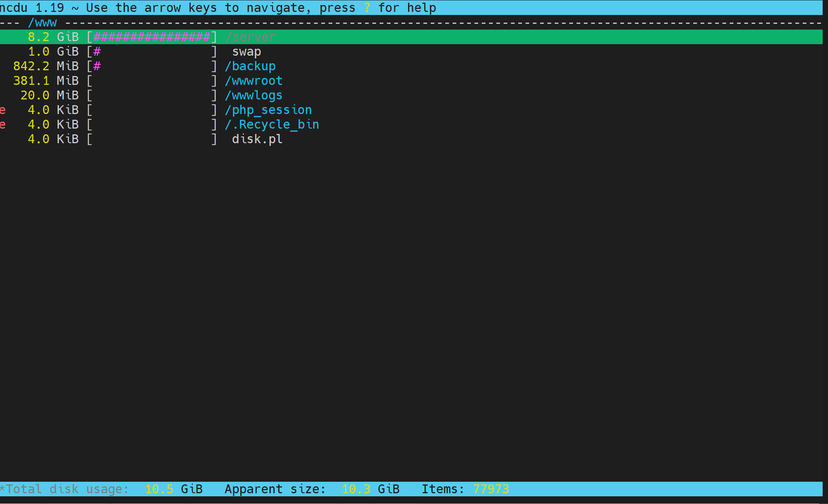Image resolution: width=828 pixels, height=504 pixels.
Task: Open the /wwwlogs directory
Action: (x=254, y=95)
